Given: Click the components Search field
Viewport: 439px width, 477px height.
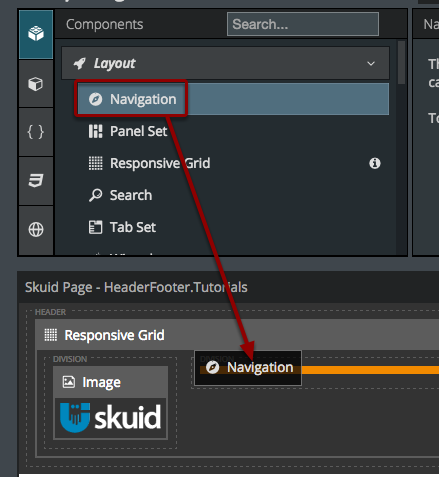Looking at the screenshot, I should pyautogui.click(x=303, y=24).
